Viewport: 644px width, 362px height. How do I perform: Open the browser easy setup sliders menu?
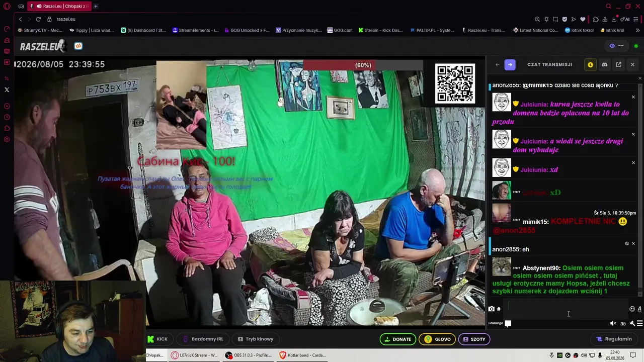click(x=635, y=19)
